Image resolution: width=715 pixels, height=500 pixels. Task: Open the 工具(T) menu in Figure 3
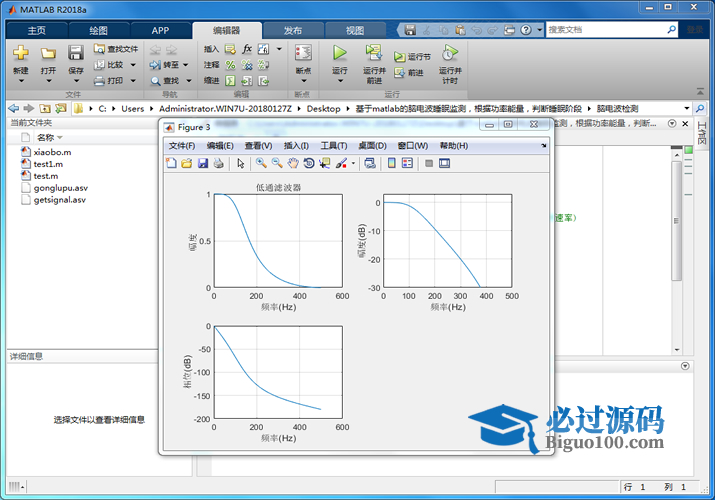pos(333,146)
